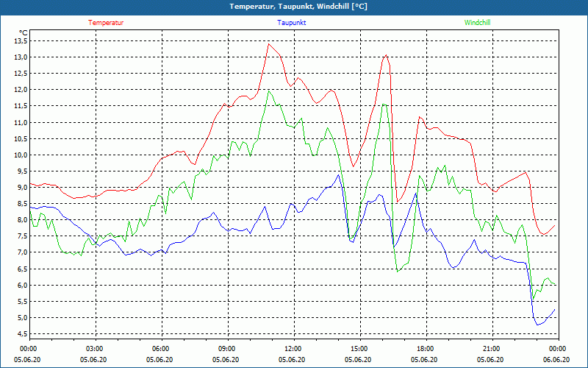Click the 11,0 y-axis value
This screenshot has height=368, width=588.
[x=21, y=122]
